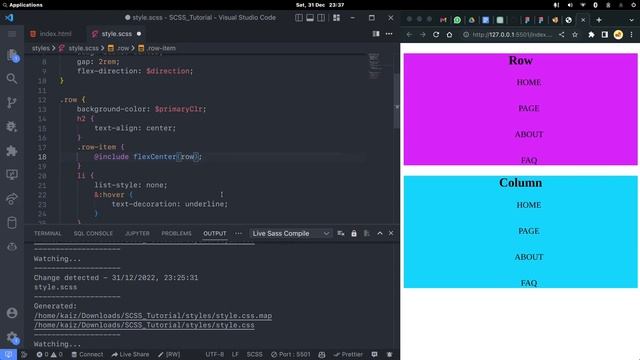Open Live Sass Compile output channel dropdown
Viewport: 640px width, 360px height.
tap(290, 233)
